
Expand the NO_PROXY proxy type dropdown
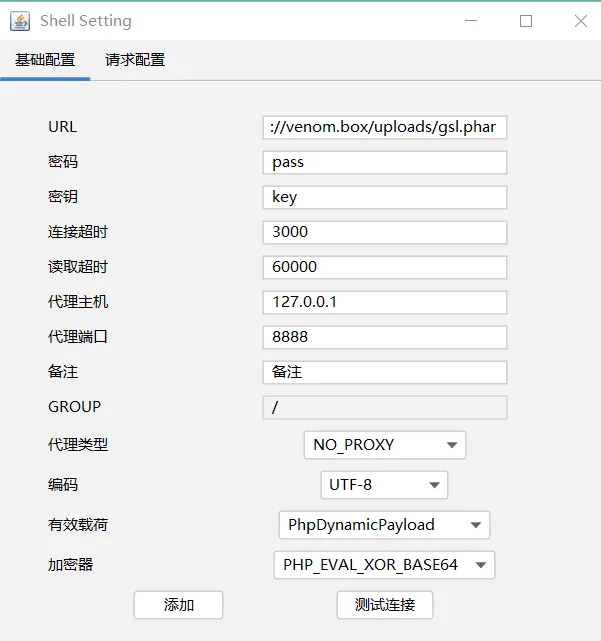pyautogui.click(x=384, y=445)
